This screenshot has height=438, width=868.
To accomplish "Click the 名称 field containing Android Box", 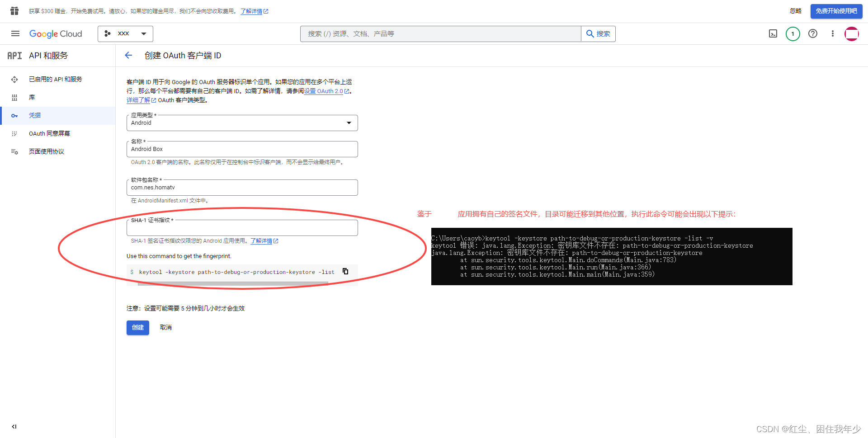I will [x=242, y=149].
